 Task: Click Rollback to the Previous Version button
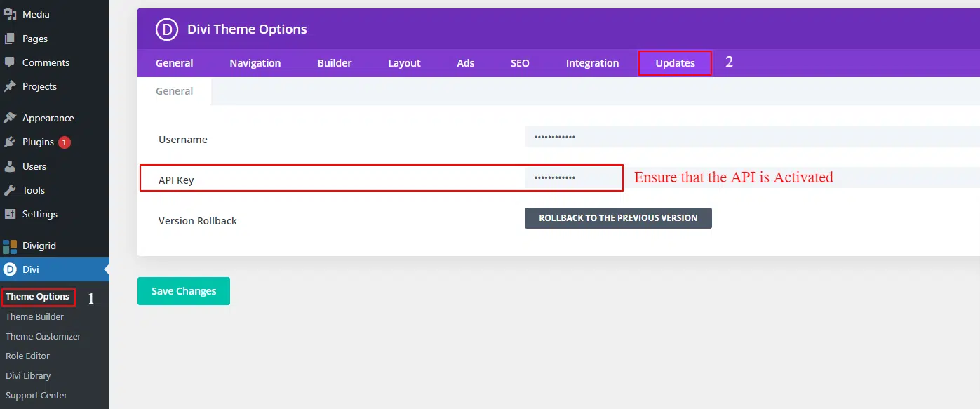tap(618, 218)
